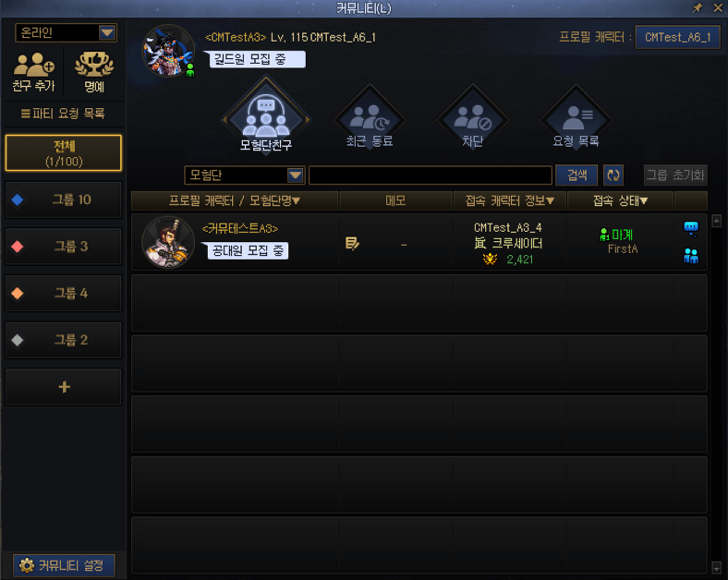728x580 pixels.
Task: Select the 그룹 10 tab
Action: [64, 200]
